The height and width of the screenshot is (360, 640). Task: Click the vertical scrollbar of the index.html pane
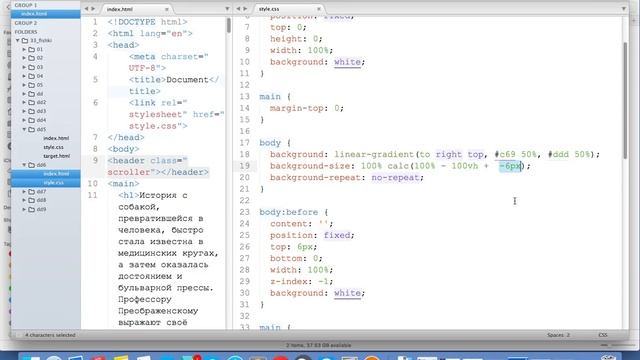point(229,25)
